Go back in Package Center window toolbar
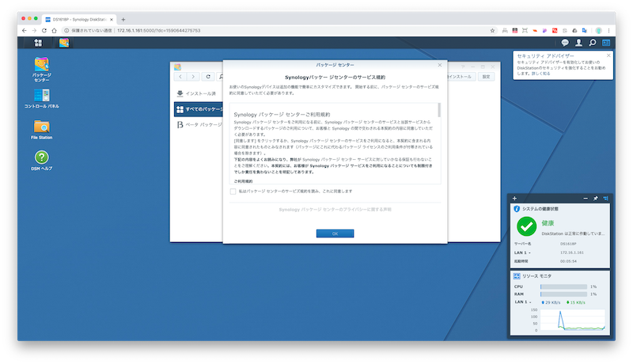The image size is (633, 364). point(180,76)
